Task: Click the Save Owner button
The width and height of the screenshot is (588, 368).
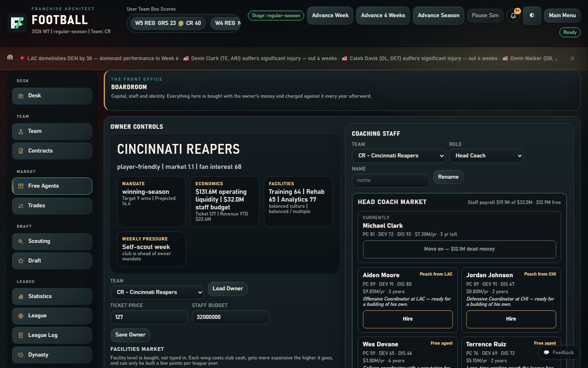Action: click(130, 335)
